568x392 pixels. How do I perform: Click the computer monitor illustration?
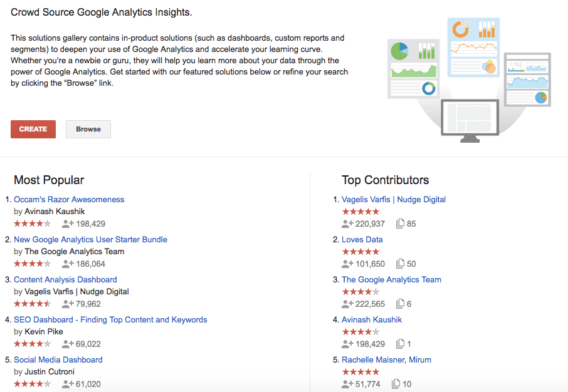coord(470,121)
